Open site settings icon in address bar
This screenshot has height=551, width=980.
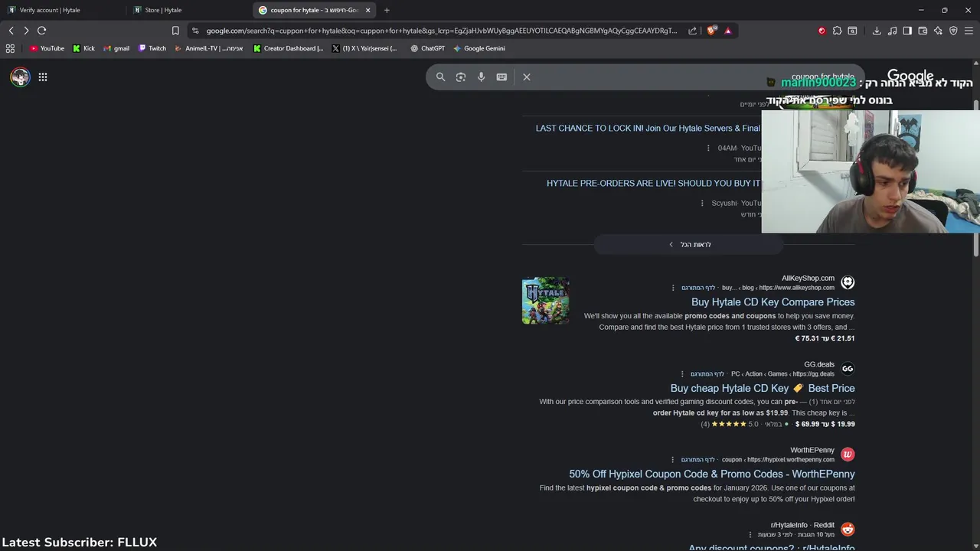pos(196,31)
